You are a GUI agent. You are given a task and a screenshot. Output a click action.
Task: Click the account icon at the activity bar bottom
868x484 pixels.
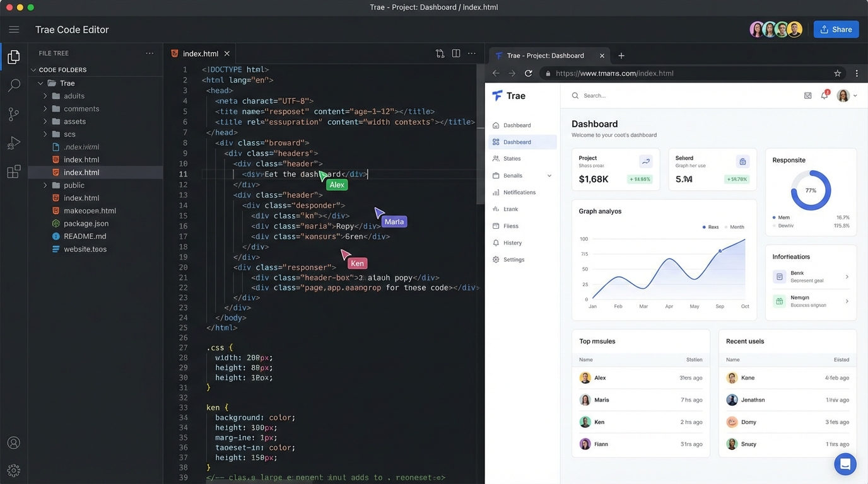pyautogui.click(x=14, y=443)
